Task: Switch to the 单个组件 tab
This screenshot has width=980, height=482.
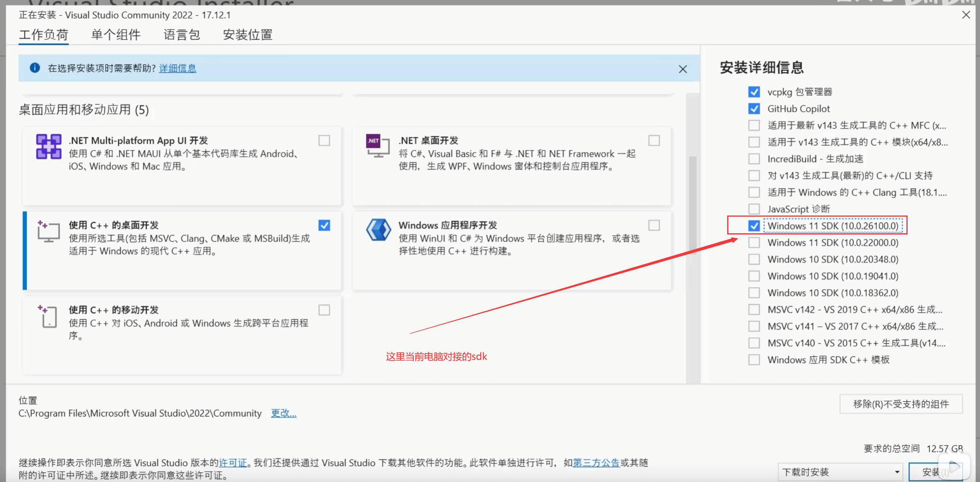Action: (116, 35)
